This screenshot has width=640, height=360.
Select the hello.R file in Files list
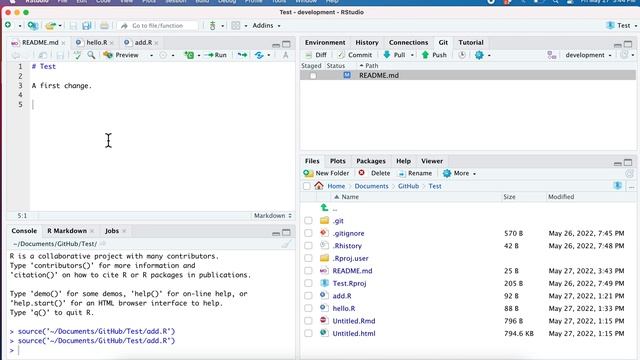[344, 309]
